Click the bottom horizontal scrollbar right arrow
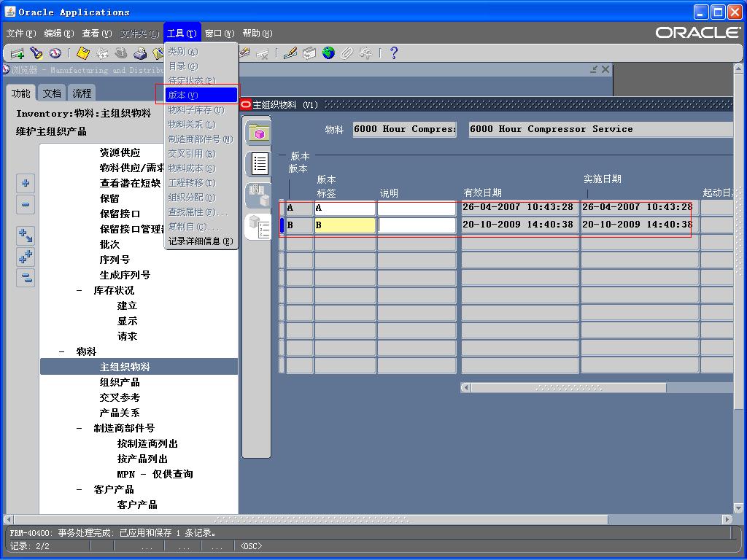747x560 pixels. tap(727, 519)
